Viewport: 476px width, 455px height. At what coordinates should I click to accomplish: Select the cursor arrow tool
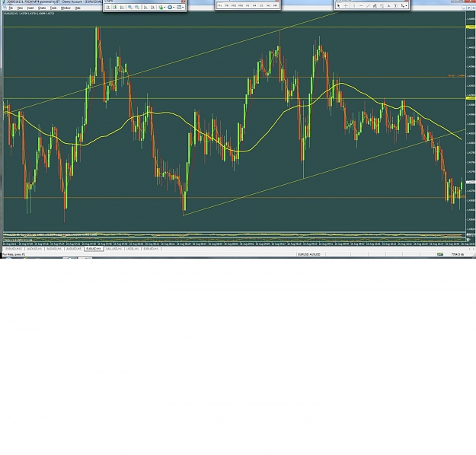coord(338,6)
